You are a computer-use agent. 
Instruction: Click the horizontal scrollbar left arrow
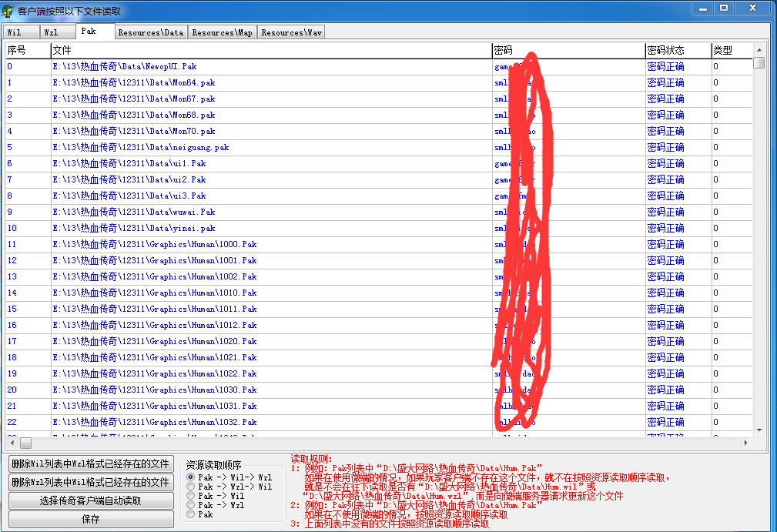12,443
